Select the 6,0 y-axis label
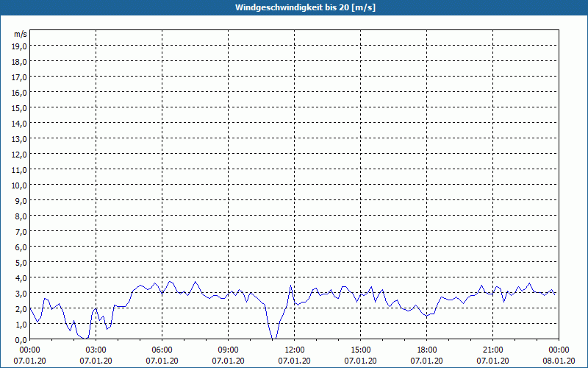Image resolution: width=588 pixels, height=368 pixels. click(x=21, y=247)
